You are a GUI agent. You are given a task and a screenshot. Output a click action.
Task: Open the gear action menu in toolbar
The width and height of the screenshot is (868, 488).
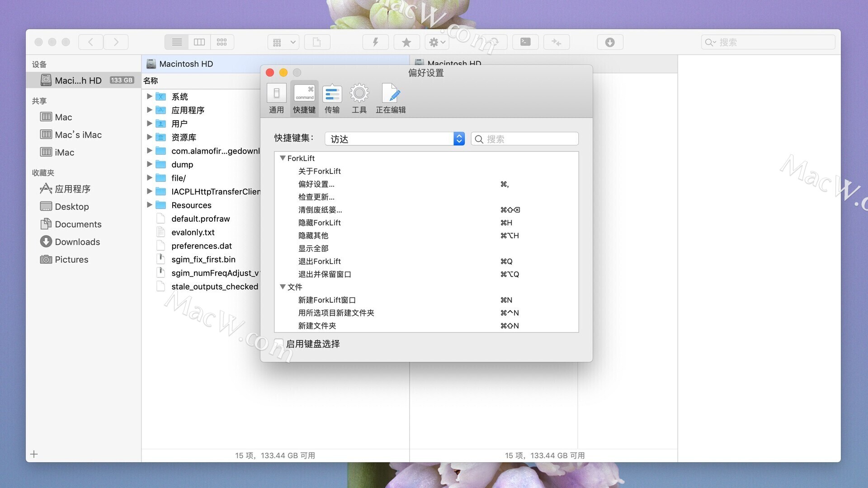(437, 42)
